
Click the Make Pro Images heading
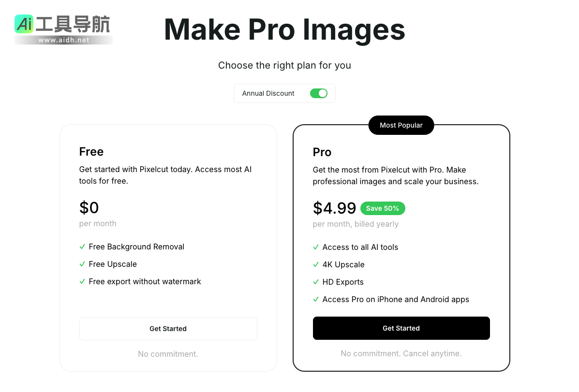(284, 29)
